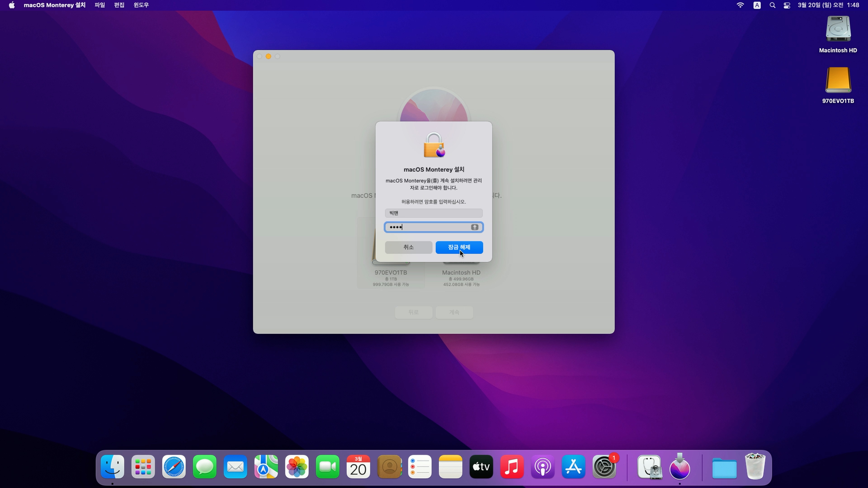Select the Macintosh HD disk in installer
868x488 pixels.
pyautogui.click(x=461, y=273)
